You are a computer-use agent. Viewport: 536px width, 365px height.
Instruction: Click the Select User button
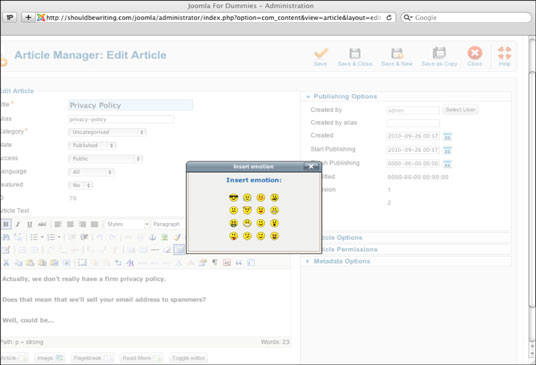[460, 109]
